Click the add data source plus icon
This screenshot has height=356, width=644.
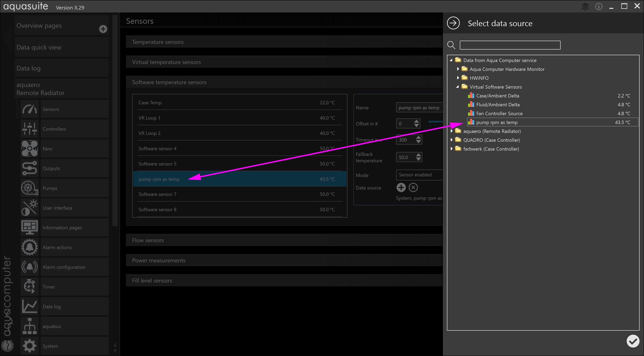tap(401, 187)
